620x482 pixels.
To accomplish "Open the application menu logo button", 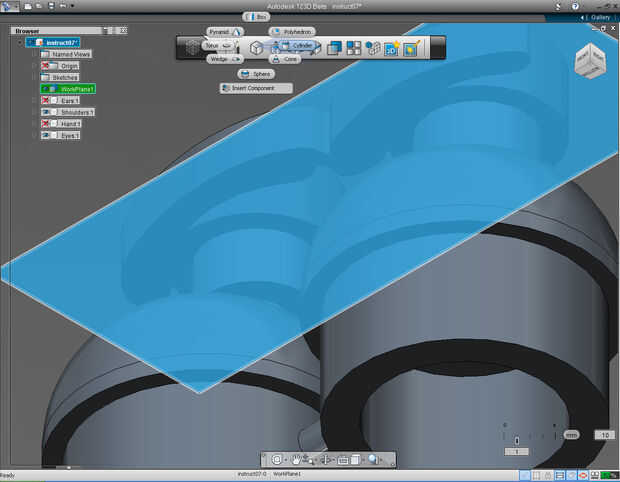I will [x=9, y=6].
